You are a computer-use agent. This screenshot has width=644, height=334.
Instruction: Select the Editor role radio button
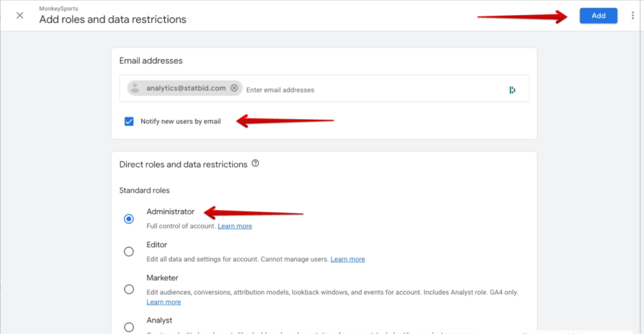click(129, 252)
